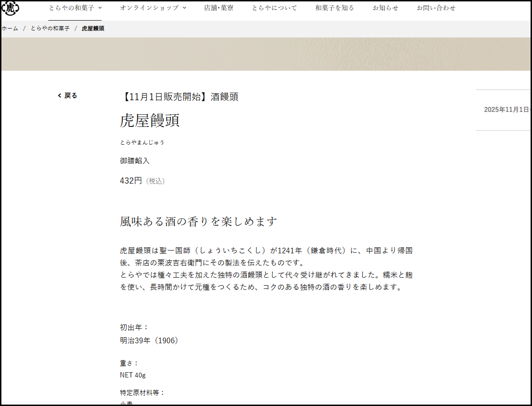532x406 pixels.
Task: Open the 店舗・菓寮 menu item
Action: [218, 8]
